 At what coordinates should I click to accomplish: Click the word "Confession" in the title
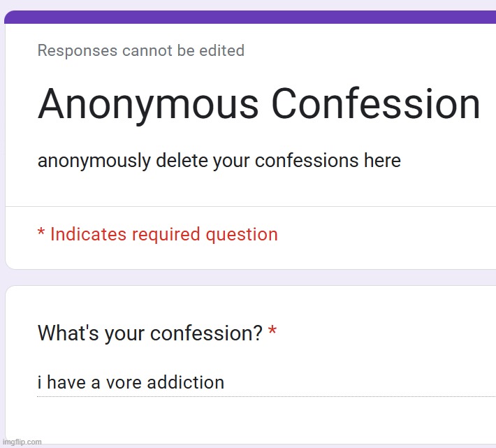click(375, 105)
